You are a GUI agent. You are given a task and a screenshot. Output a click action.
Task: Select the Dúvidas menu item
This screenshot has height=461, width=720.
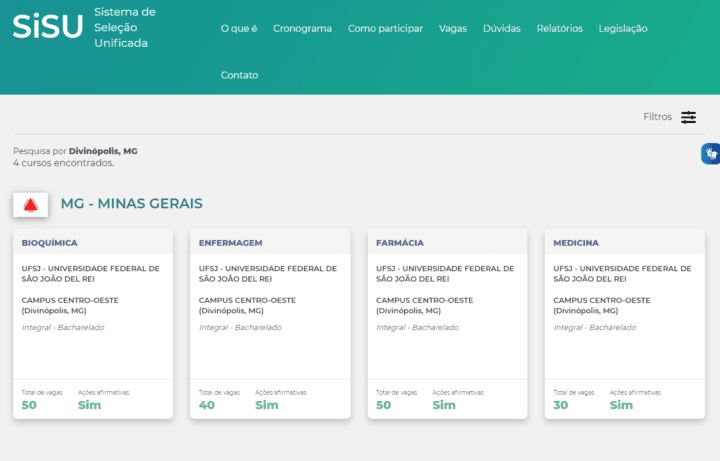coord(502,28)
